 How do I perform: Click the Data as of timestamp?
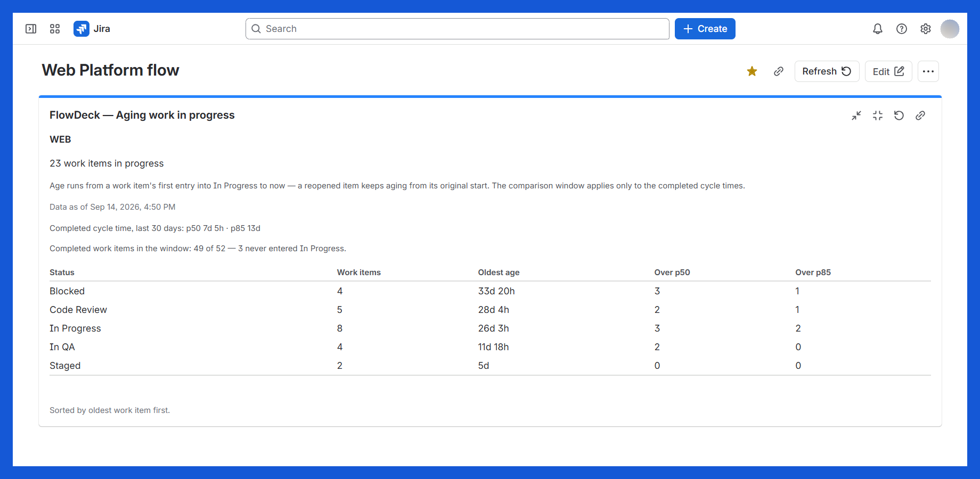point(112,207)
